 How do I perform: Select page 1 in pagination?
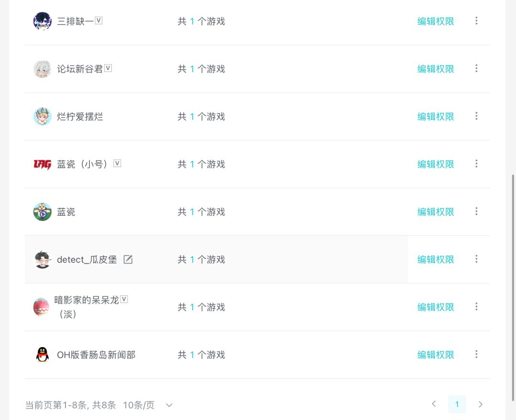pos(457,404)
